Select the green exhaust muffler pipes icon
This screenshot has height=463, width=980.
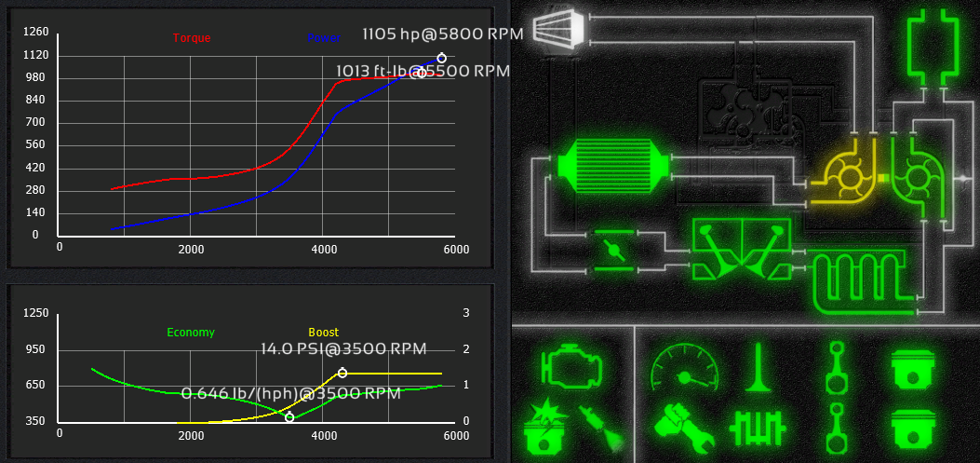pyautogui.click(x=932, y=47)
